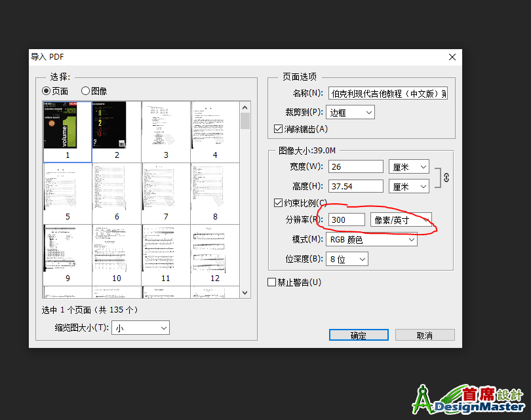Open the 模式 dropdown set to RGB 颜色

[372, 240]
